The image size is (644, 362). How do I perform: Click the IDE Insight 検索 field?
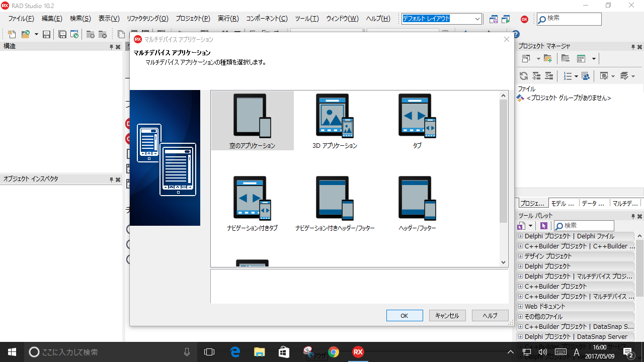(569, 19)
